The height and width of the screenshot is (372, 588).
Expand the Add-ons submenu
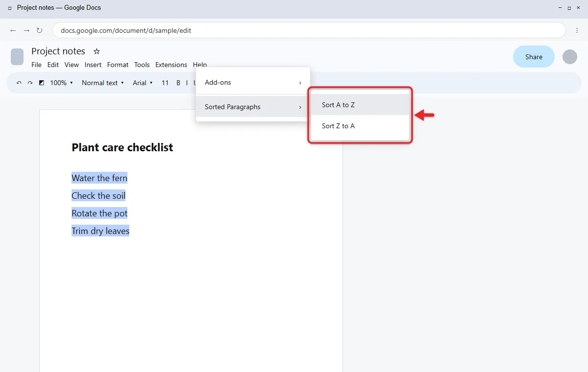[253, 82]
